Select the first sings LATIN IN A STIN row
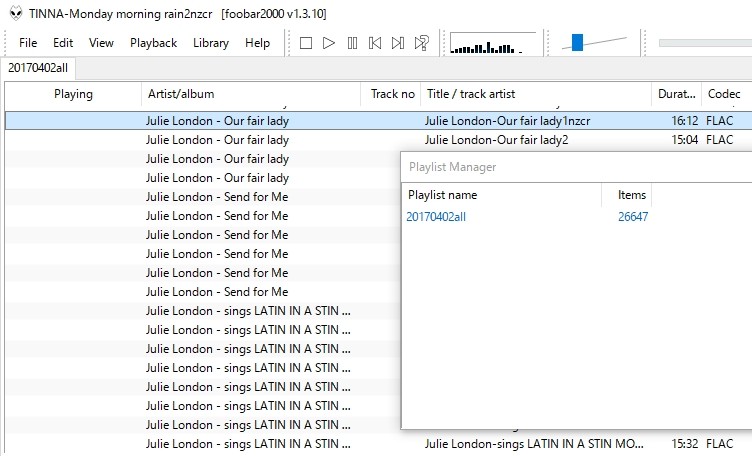Viewport: 752px width, 456px height. pyautogui.click(x=248, y=311)
